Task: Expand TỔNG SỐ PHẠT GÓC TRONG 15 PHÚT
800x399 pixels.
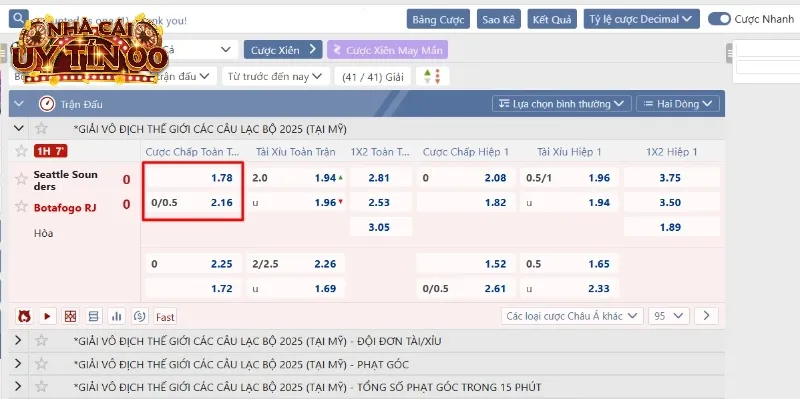Action: click(18, 387)
